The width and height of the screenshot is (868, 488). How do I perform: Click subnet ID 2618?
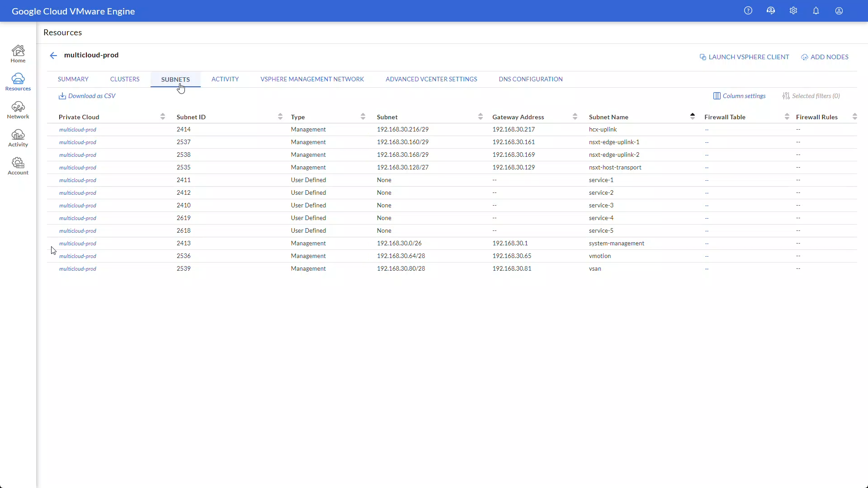pos(184,230)
